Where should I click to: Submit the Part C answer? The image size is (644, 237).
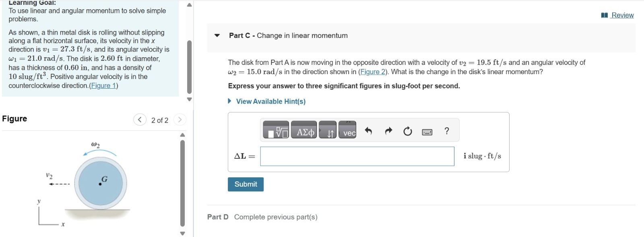click(x=246, y=184)
